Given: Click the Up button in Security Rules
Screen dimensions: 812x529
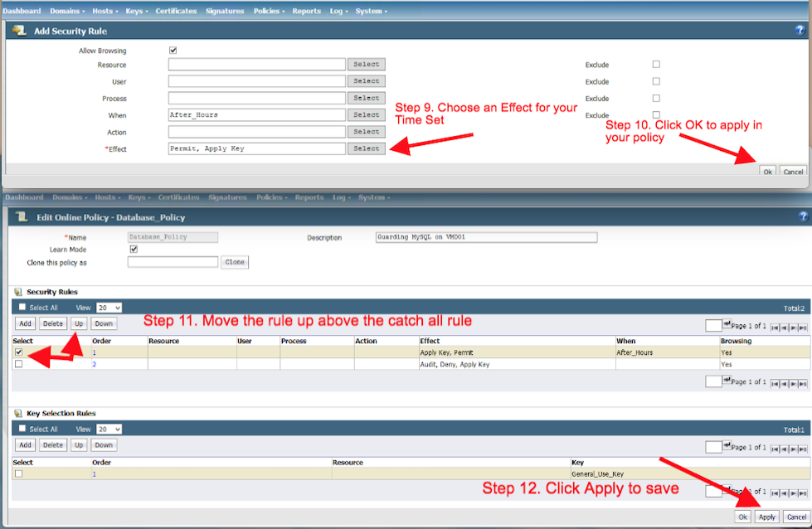Looking at the screenshot, I should point(78,323).
